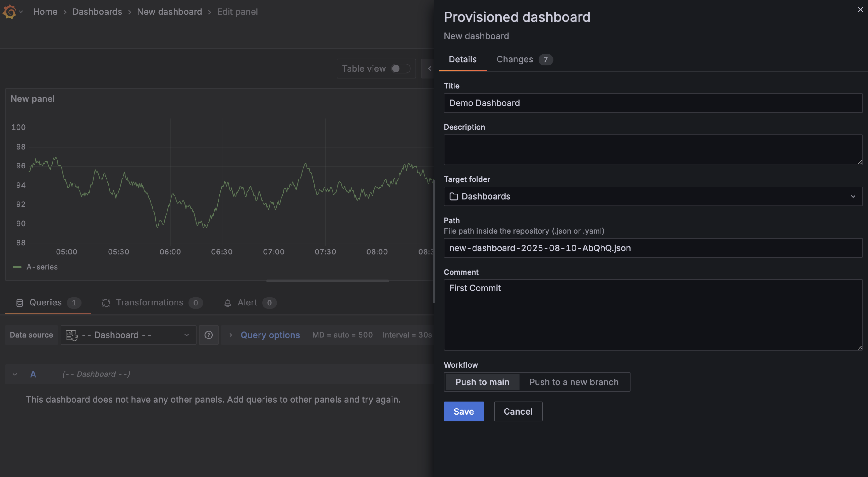Toggle the Table view switch

[x=401, y=68]
